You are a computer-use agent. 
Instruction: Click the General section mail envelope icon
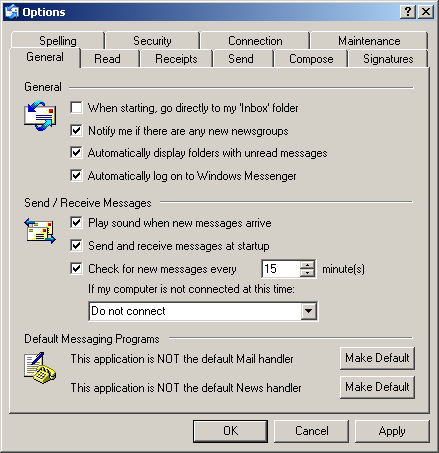tap(40, 116)
